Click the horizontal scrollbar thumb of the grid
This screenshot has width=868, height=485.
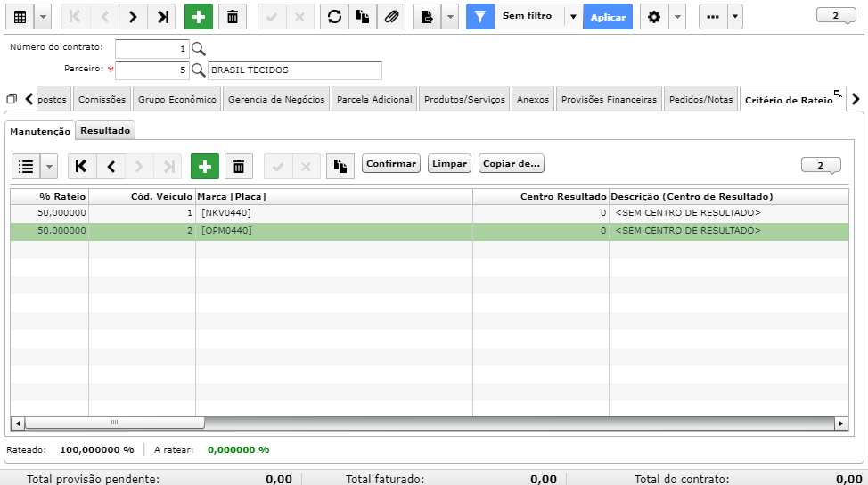(x=115, y=423)
